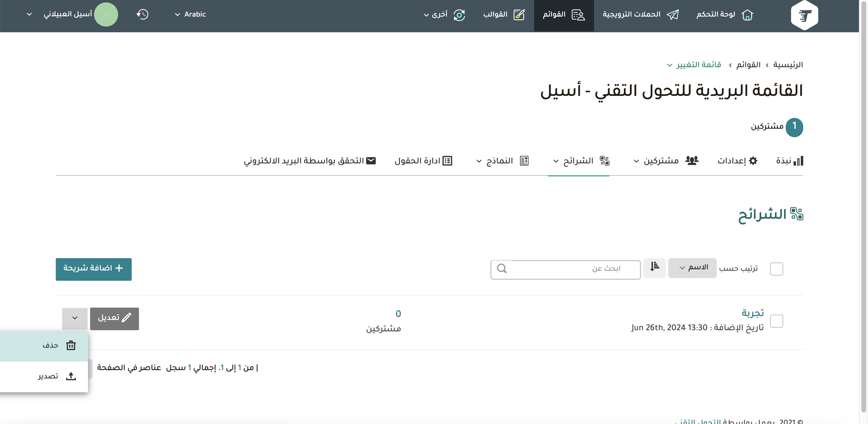This screenshot has width=868, height=424.
Task: Open the تجربة segment link
Action: (752, 313)
